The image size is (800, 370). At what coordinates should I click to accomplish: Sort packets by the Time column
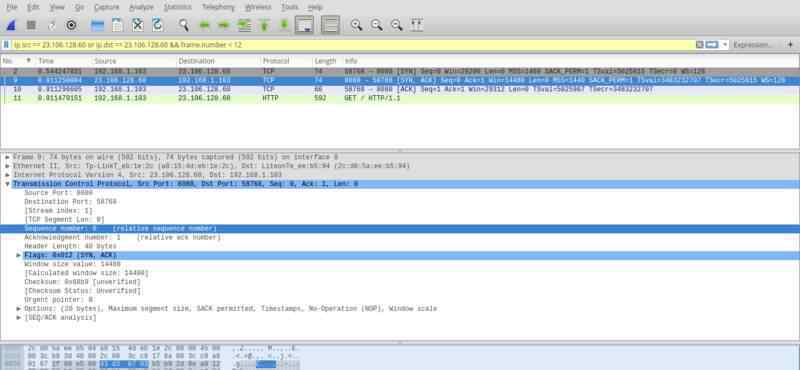(63, 61)
